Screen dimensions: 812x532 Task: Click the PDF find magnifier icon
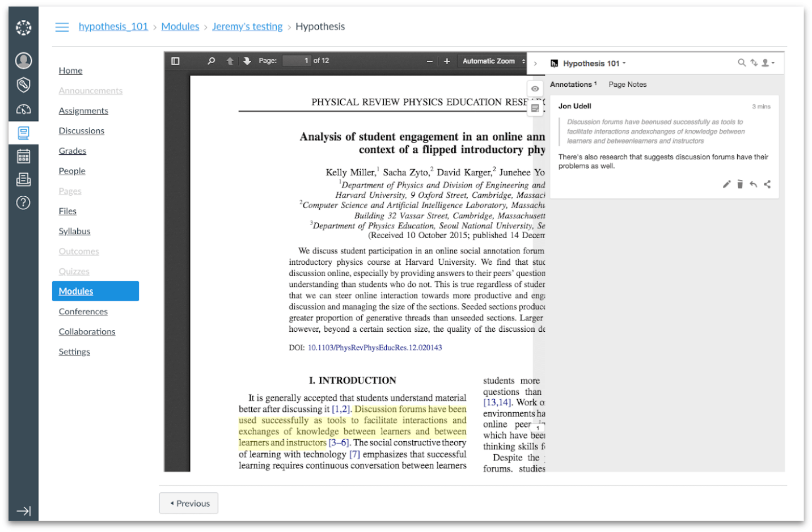pos(212,61)
